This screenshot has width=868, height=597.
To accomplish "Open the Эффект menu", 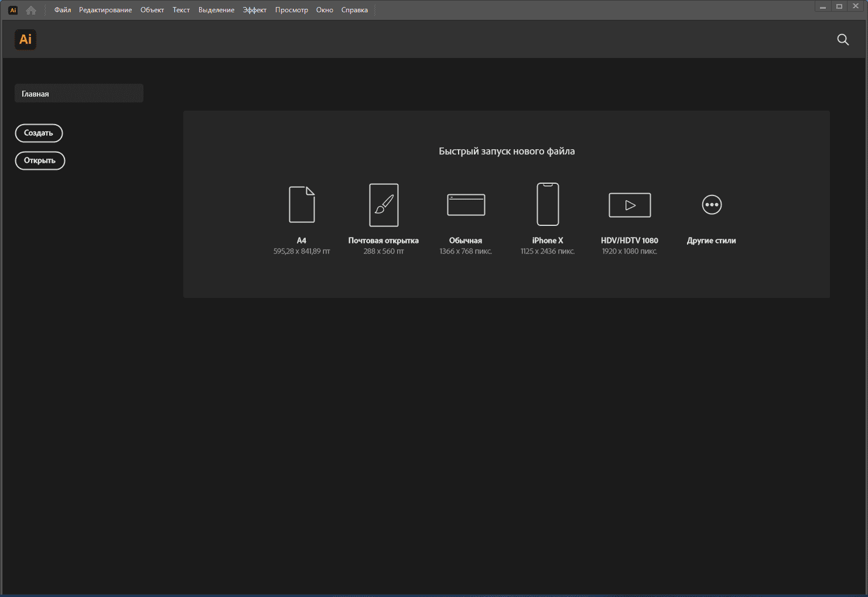I will pos(255,10).
